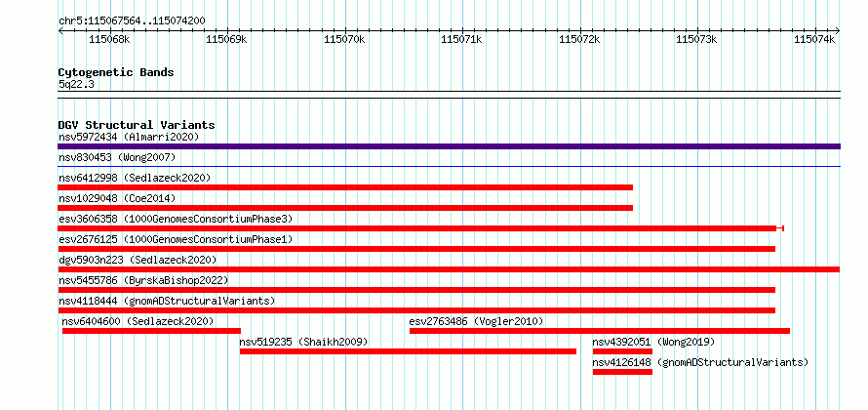
Task: Open esv3606358 (1000GenomesConsortiumPhase3) label
Action: 176,219
